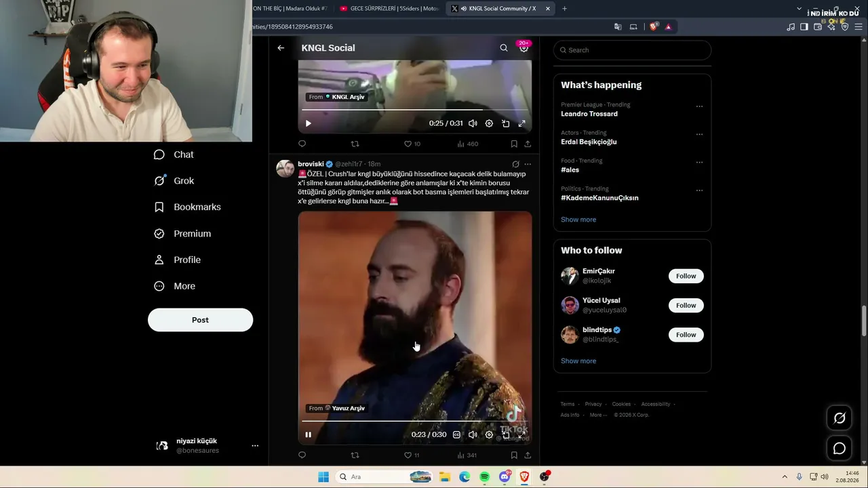Switch to the 5Sriders YouTube tab
This screenshot has width=868, height=488.
[389, 9]
